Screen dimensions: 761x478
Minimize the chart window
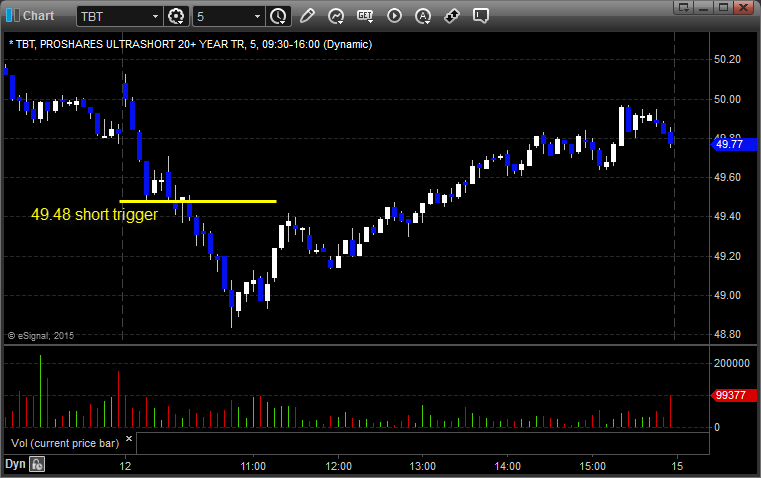click(x=704, y=7)
